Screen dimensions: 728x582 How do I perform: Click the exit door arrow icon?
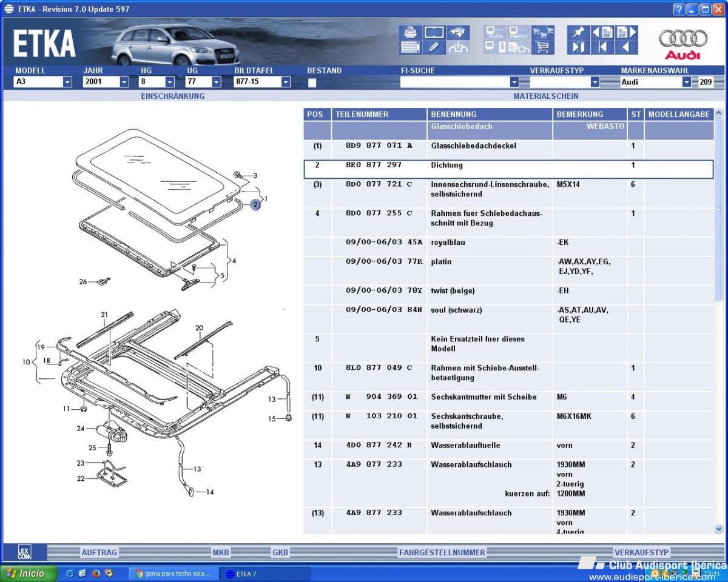pos(579,47)
